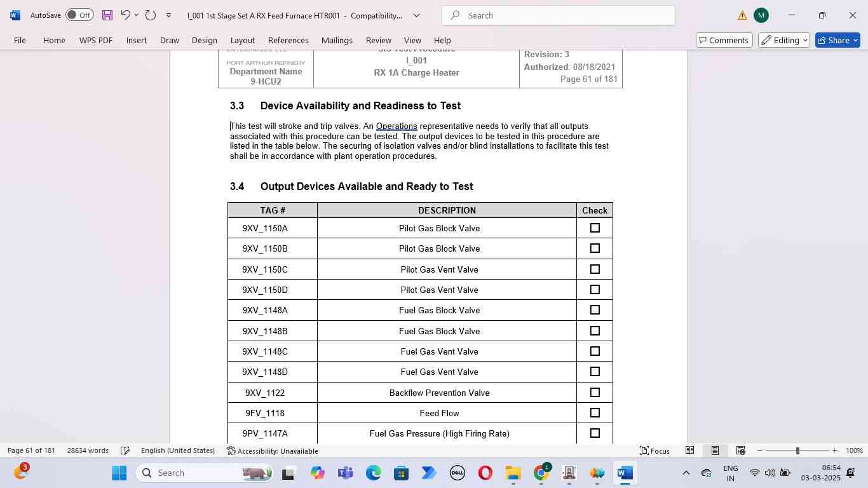This screenshot has width=868, height=488.
Task: Check the box for 9XV_1148A
Action: (x=595, y=310)
